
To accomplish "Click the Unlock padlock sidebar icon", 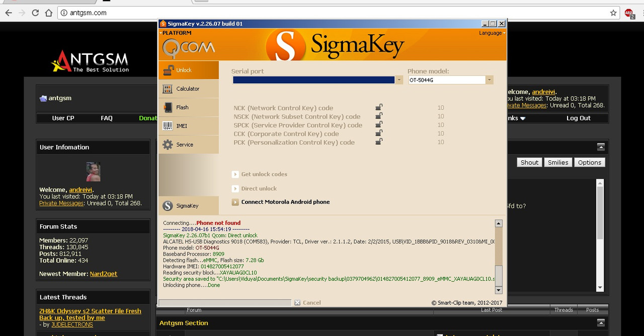I will click(168, 70).
